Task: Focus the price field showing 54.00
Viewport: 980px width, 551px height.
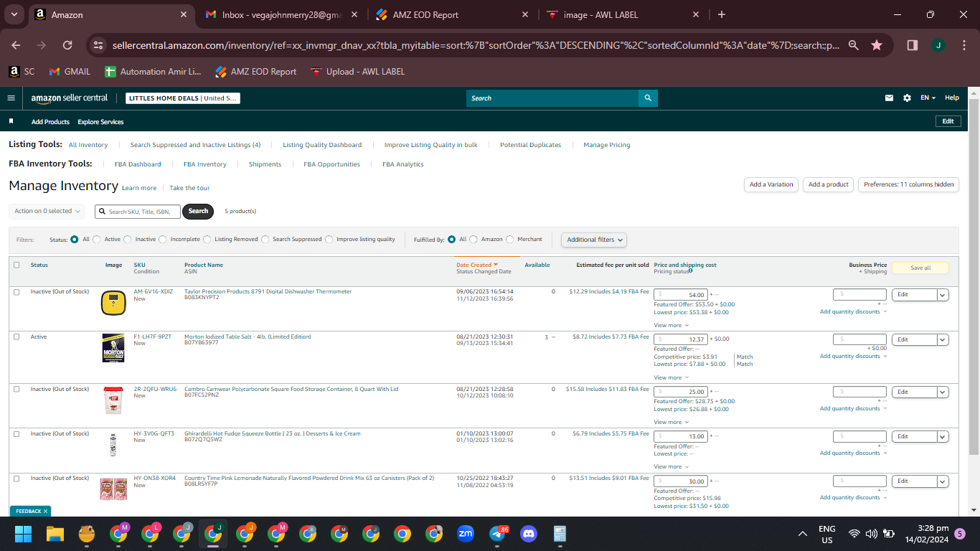Action: pos(681,295)
